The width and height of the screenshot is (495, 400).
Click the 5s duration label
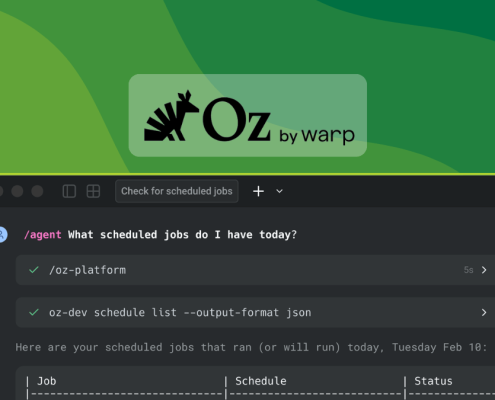tap(468, 270)
